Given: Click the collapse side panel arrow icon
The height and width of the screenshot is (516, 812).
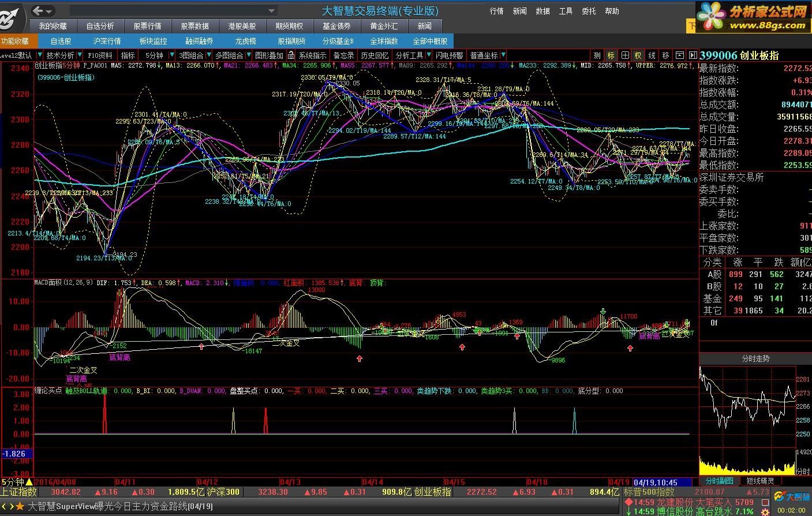Looking at the screenshot, I should click(692, 55).
